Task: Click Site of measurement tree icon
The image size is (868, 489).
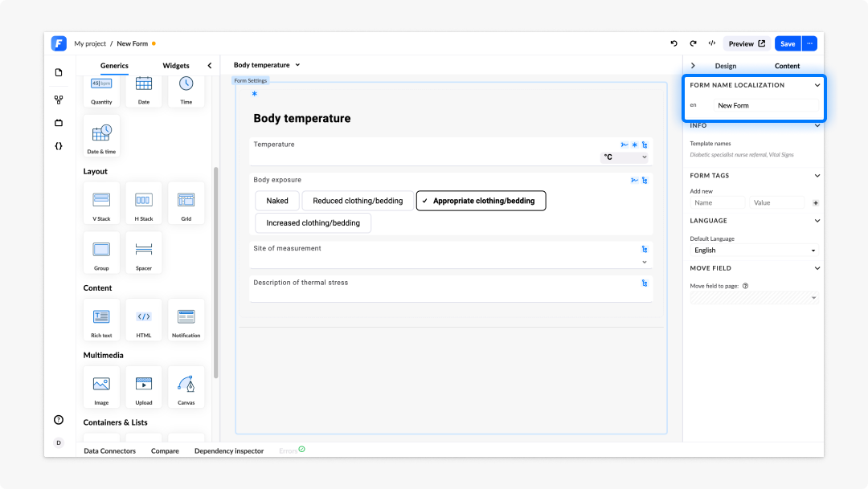Action: click(x=645, y=249)
